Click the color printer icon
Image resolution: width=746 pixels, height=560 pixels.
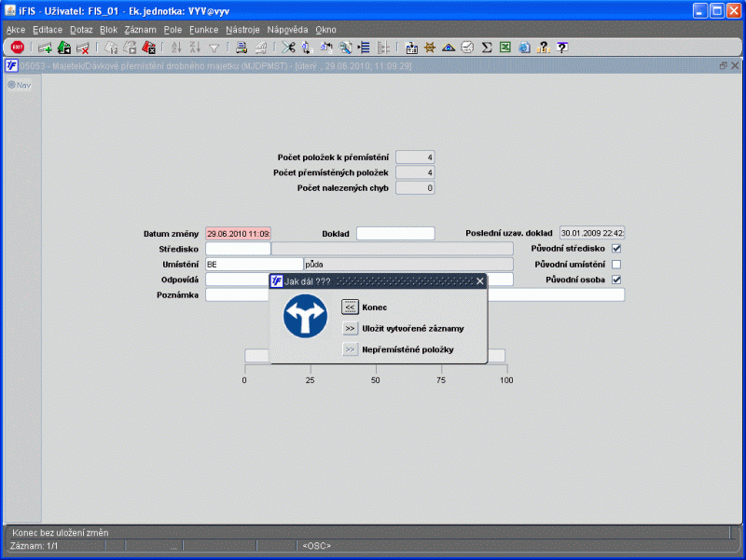pos(242,48)
